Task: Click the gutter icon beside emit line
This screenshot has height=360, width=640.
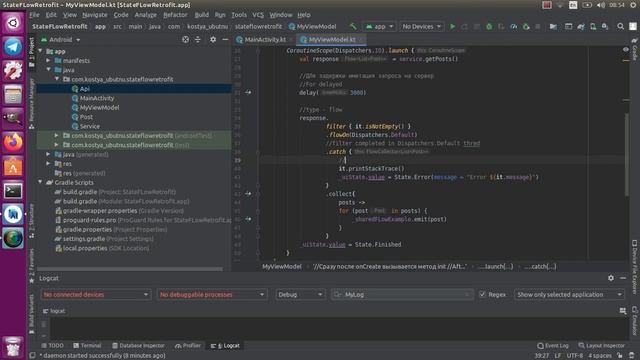Action: pos(248,219)
